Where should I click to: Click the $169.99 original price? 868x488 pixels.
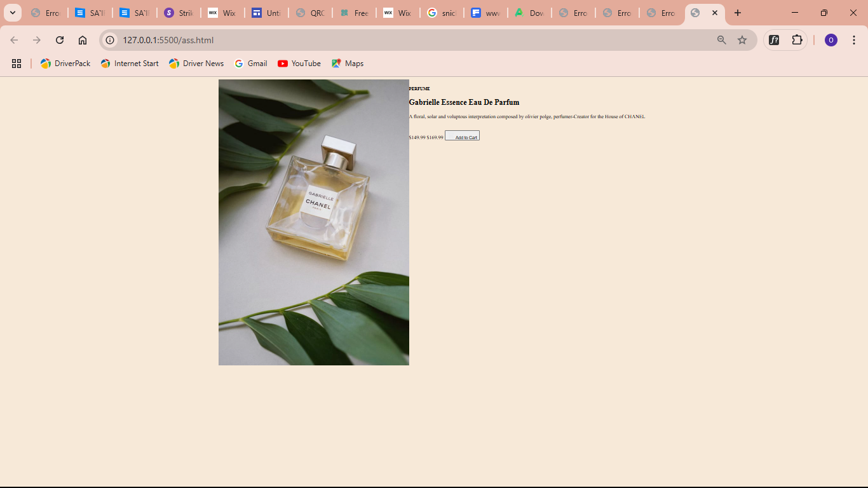click(x=435, y=137)
